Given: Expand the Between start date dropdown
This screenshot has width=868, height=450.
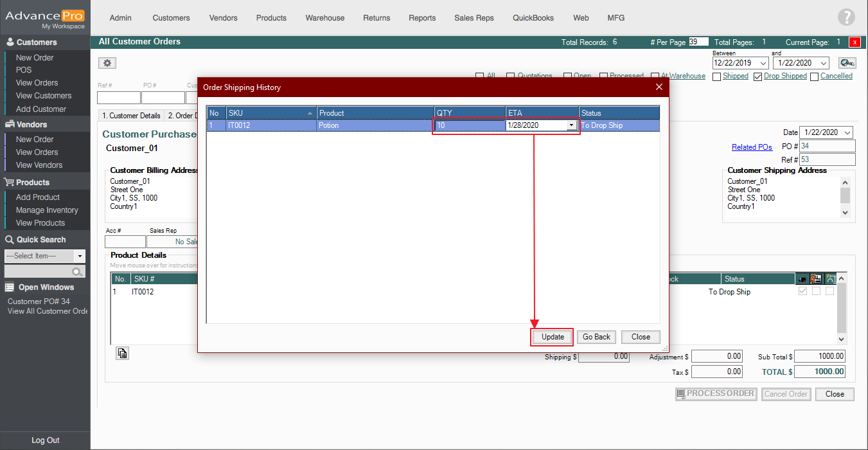Looking at the screenshot, I should (x=763, y=63).
